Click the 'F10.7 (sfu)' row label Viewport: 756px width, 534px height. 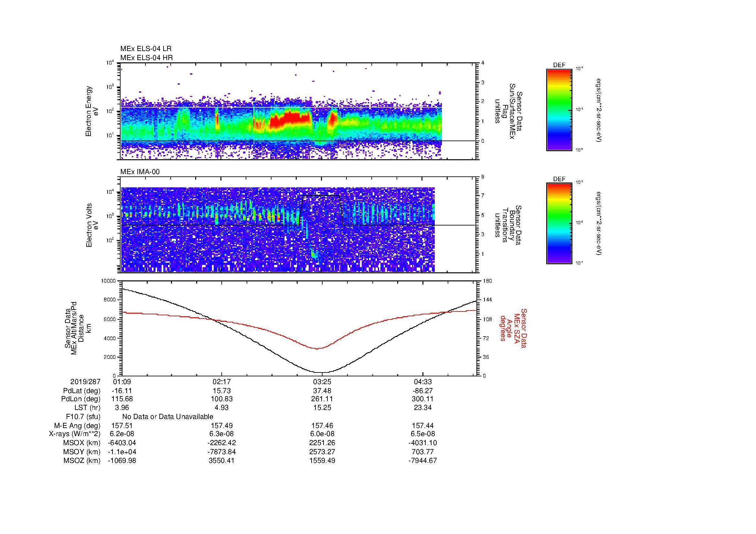pos(83,416)
